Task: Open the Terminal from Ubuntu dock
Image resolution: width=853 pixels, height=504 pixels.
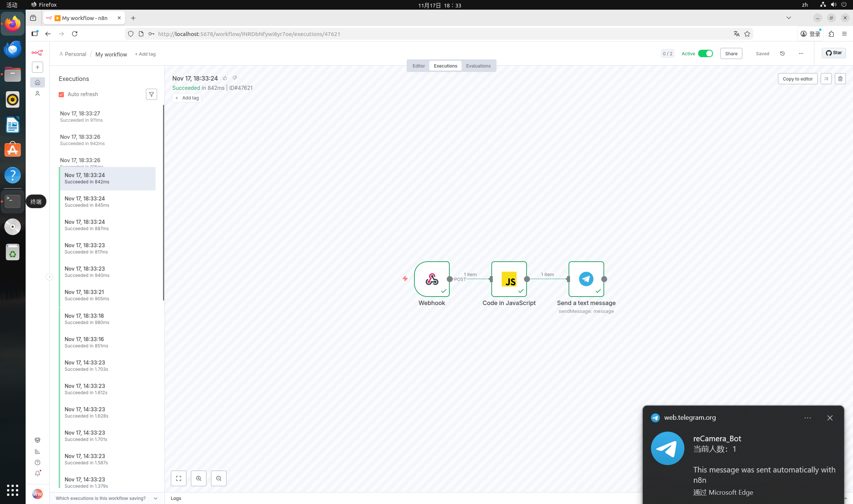Action: [x=13, y=201]
